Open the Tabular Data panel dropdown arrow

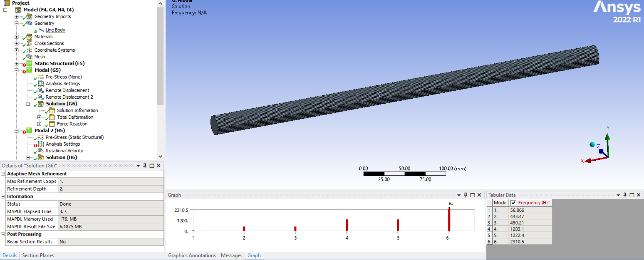pyautogui.click(x=618, y=195)
